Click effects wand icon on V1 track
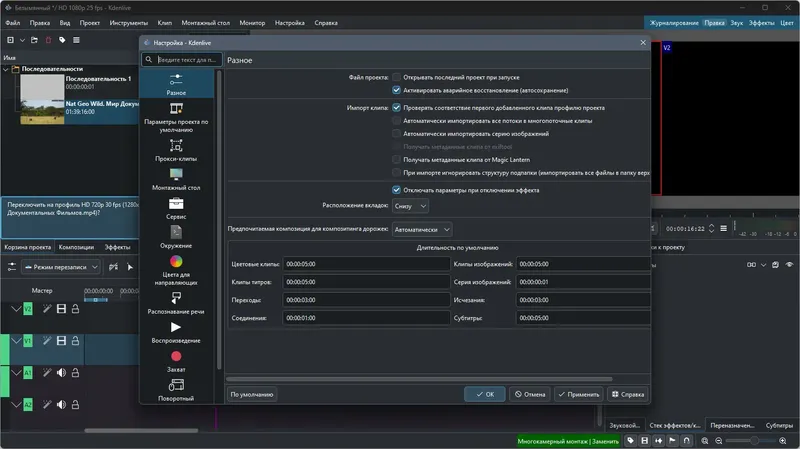 pyautogui.click(x=46, y=340)
